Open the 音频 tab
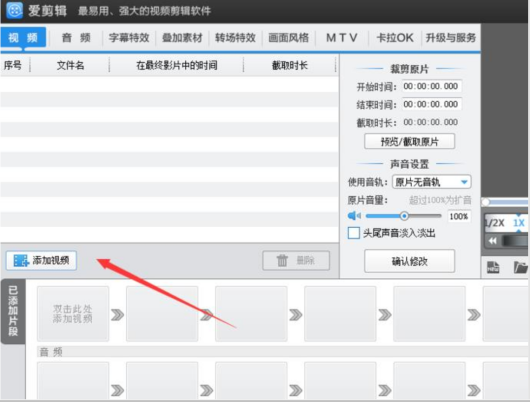Screen dimensions: 530x403 click(76, 38)
